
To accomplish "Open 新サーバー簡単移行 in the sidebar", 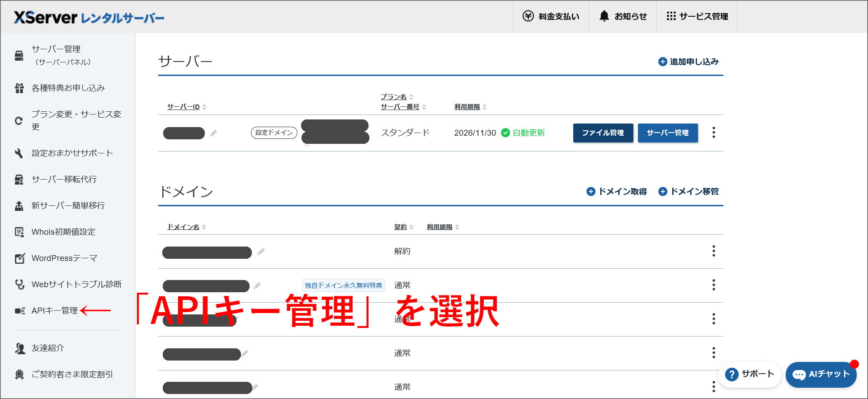I will [x=68, y=205].
